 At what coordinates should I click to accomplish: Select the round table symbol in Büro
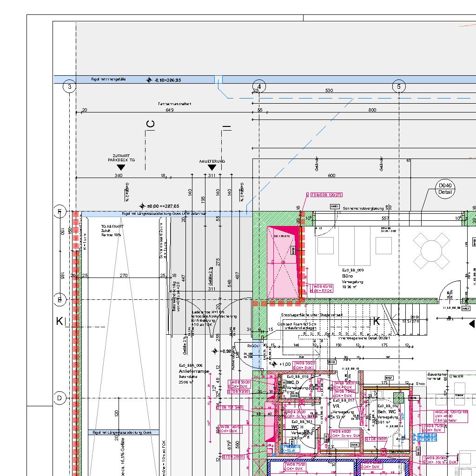pos(431,251)
